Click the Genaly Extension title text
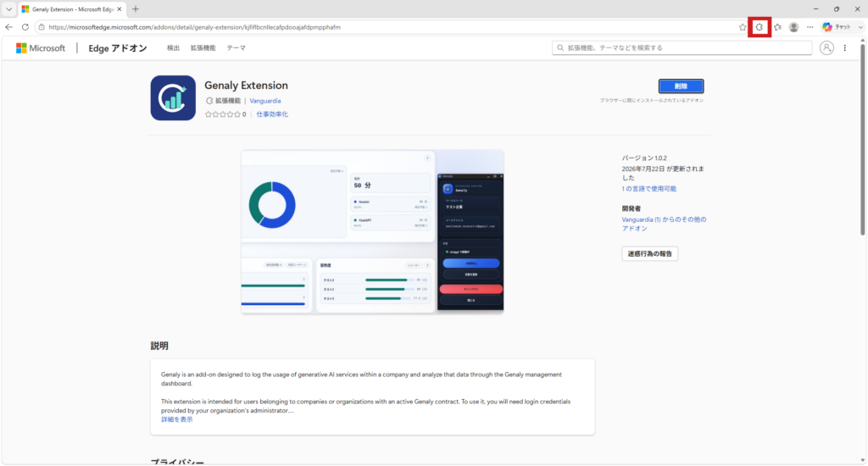The height and width of the screenshot is (466, 868). coord(247,86)
